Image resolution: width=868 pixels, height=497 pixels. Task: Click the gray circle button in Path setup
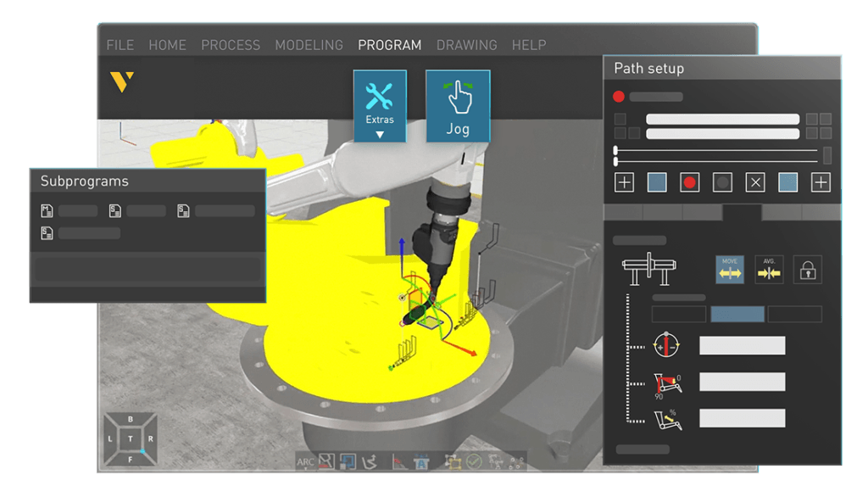tap(722, 182)
